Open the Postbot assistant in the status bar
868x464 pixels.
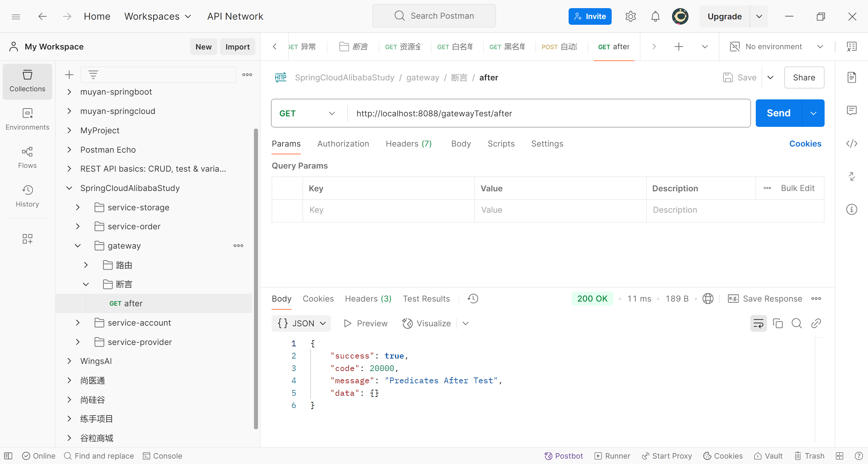point(564,456)
